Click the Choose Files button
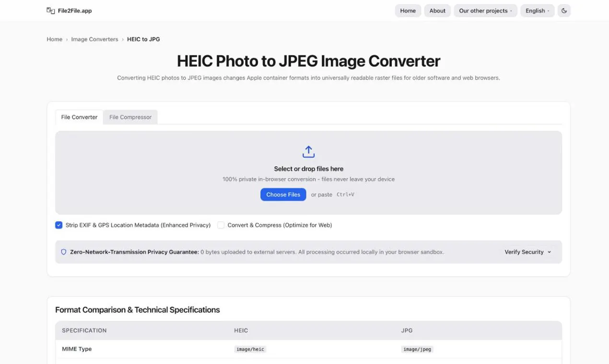The image size is (609, 364). (283, 194)
